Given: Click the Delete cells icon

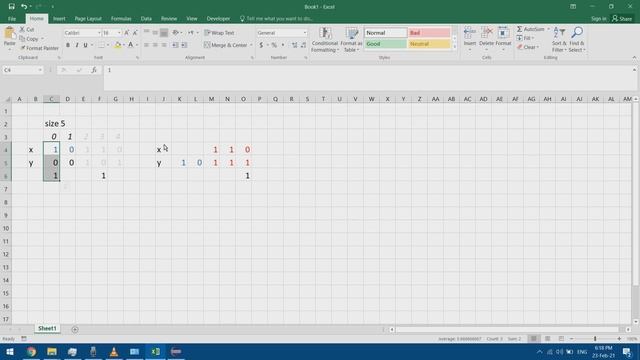Looking at the screenshot, I should [x=486, y=33].
